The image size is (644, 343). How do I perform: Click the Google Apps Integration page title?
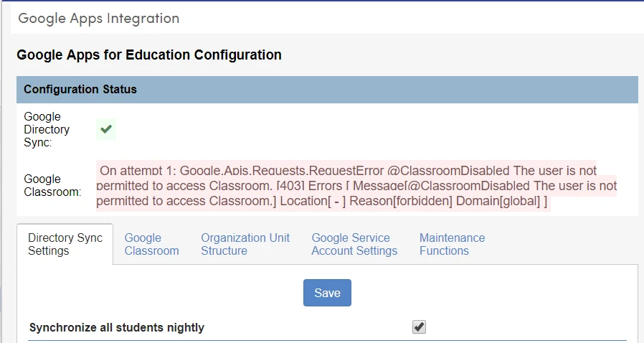tap(99, 19)
